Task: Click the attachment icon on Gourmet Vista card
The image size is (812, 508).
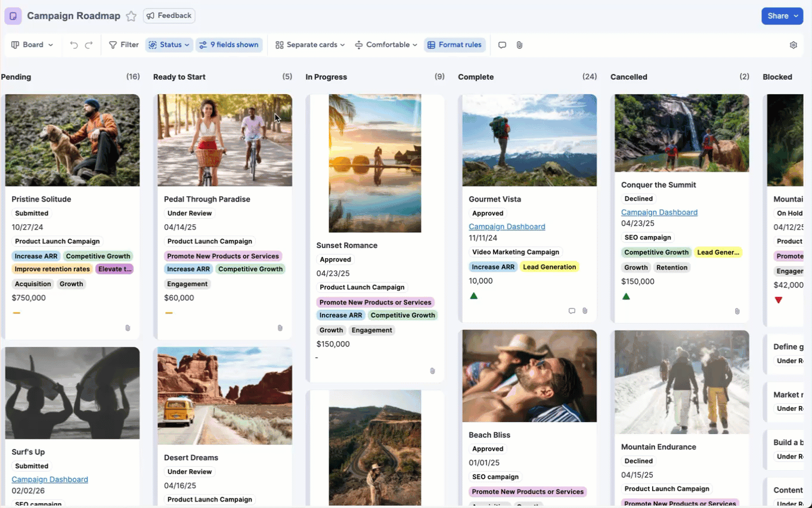Action: pos(585,311)
